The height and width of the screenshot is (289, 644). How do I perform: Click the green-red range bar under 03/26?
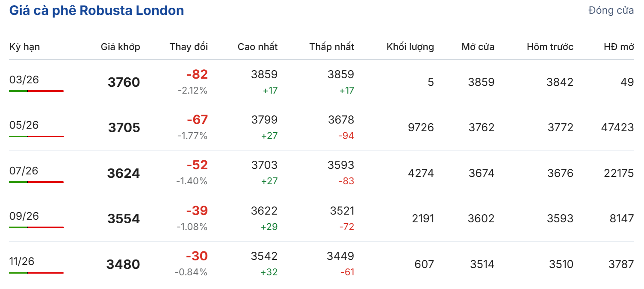click(36, 91)
